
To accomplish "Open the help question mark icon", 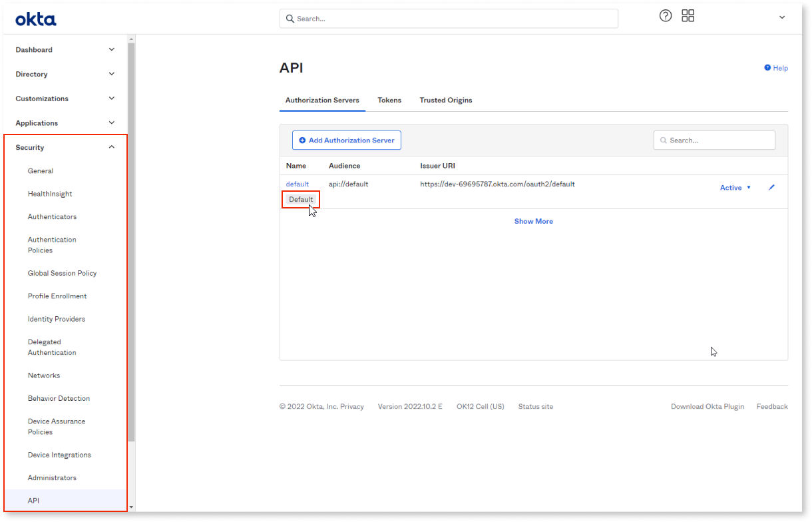I will pyautogui.click(x=666, y=15).
